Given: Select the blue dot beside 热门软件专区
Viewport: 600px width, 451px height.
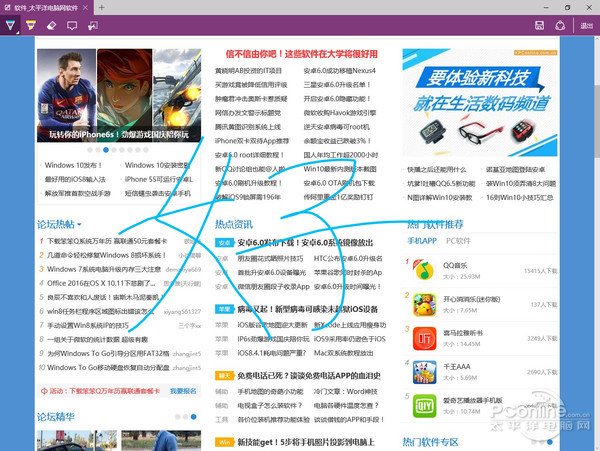Looking at the screenshot, I should [549, 442].
